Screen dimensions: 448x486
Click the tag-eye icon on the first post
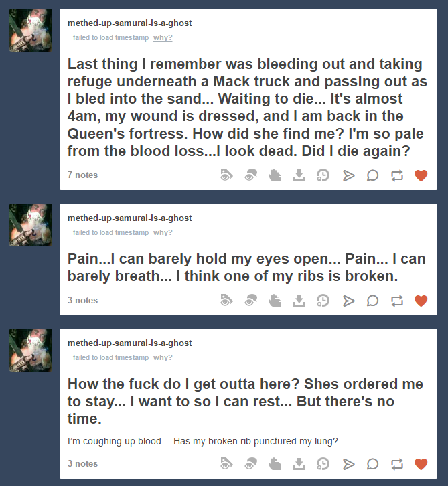click(226, 175)
